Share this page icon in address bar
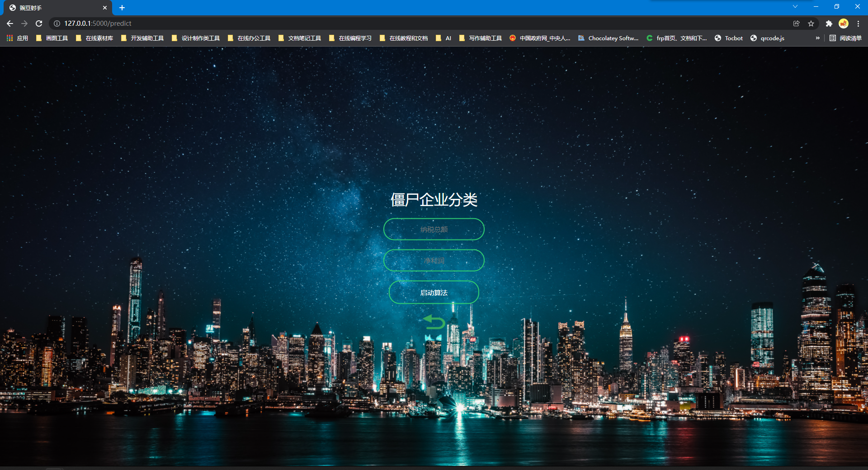 click(x=797, y=23)
